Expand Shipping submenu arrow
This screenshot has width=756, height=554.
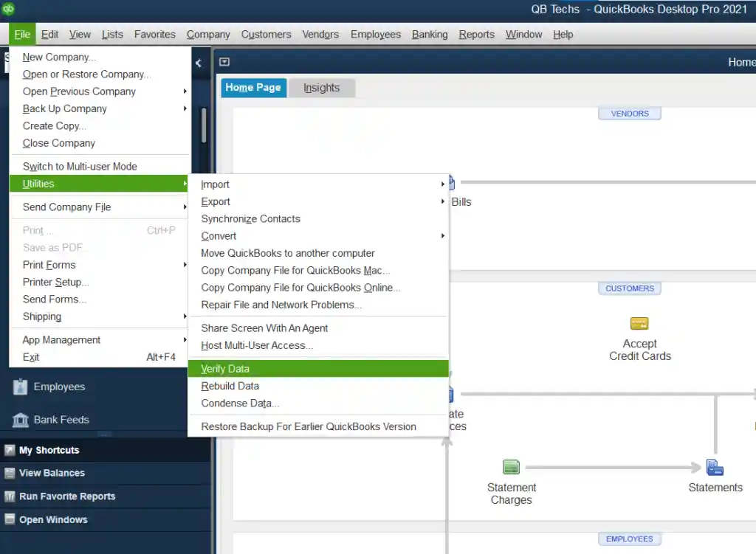point(185,316)
